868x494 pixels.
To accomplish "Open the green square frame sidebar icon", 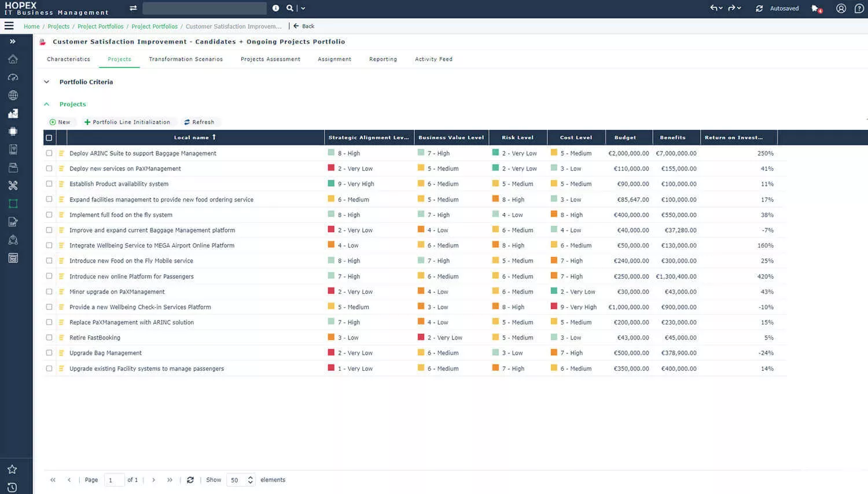I will pyautogui.click(x=13, y=204).
